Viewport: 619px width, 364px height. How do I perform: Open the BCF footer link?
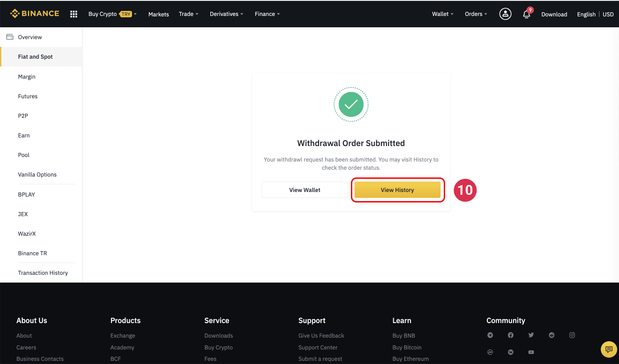pyautogui.click(x=116, y=359)
